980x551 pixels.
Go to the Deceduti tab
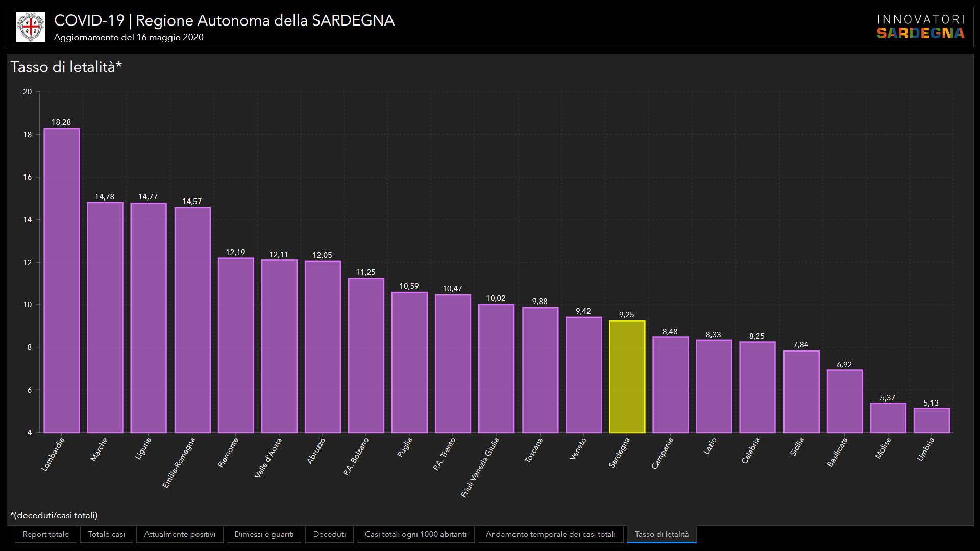pyautogui.click(x=329, y=534)
